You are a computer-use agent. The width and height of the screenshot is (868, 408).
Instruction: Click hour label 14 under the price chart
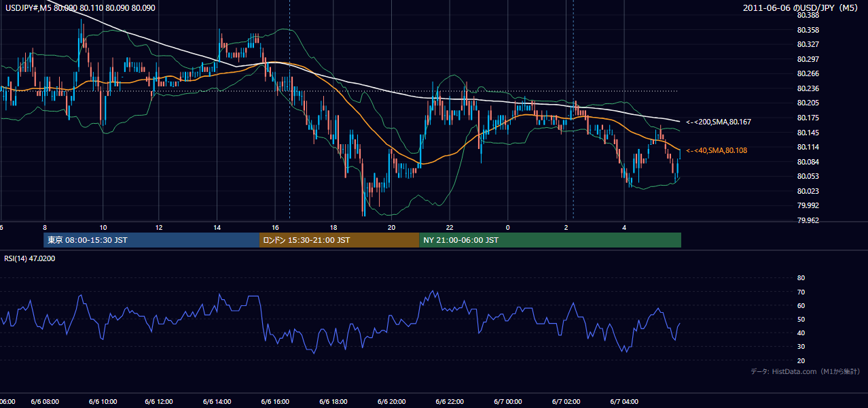pyautogui.click(x=217, y=227)
